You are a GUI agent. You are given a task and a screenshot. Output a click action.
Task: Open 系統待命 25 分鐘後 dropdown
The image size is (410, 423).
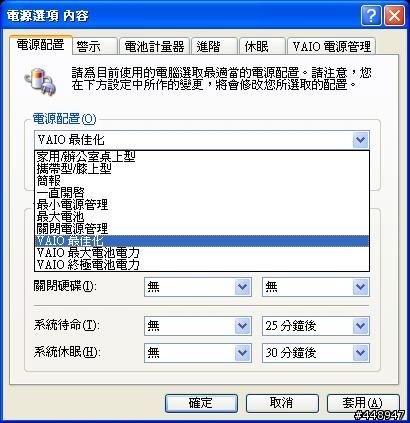pyautogui.click(x=316, y=326)
